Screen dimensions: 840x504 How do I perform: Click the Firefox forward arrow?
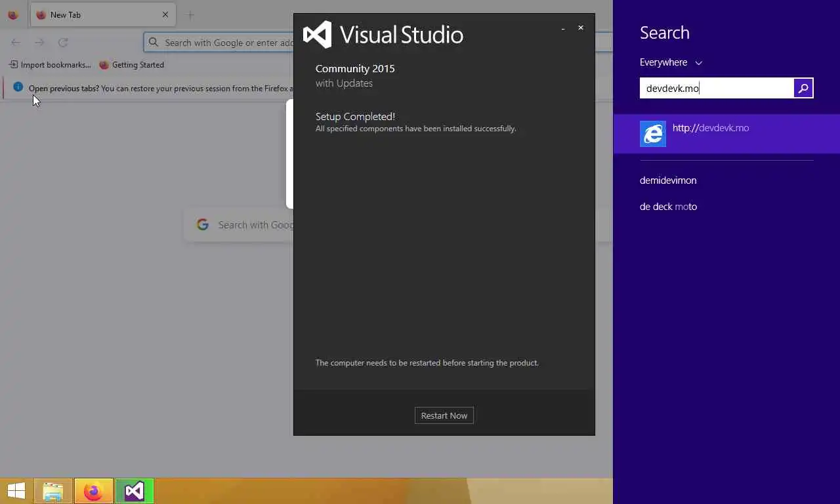[x=39, y=42]
